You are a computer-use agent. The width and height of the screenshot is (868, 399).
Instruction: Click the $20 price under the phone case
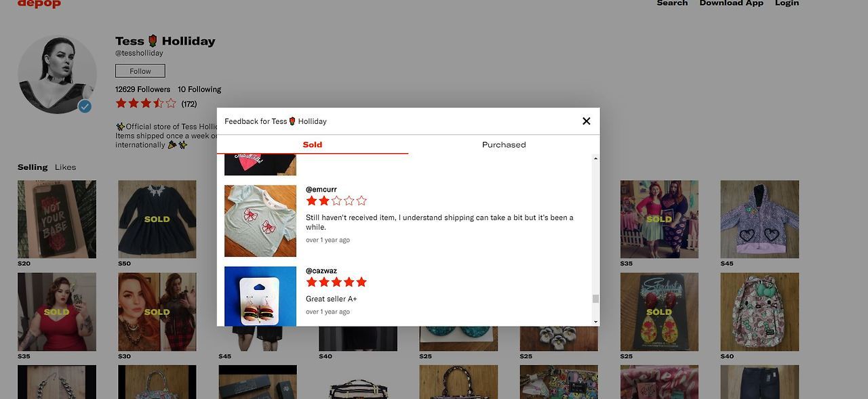(x=24, y=264)
